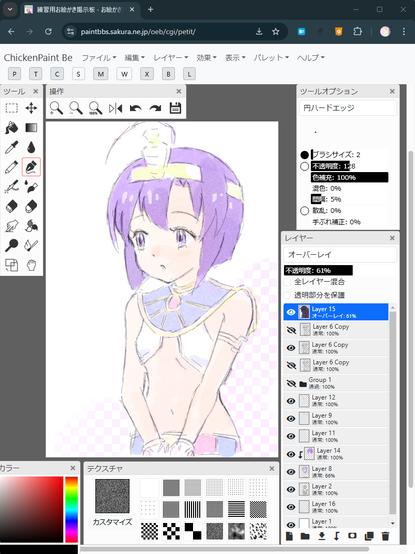Select the Pencil tool
The height and width of the screenshot is (554, 415).
pos(12,167)
